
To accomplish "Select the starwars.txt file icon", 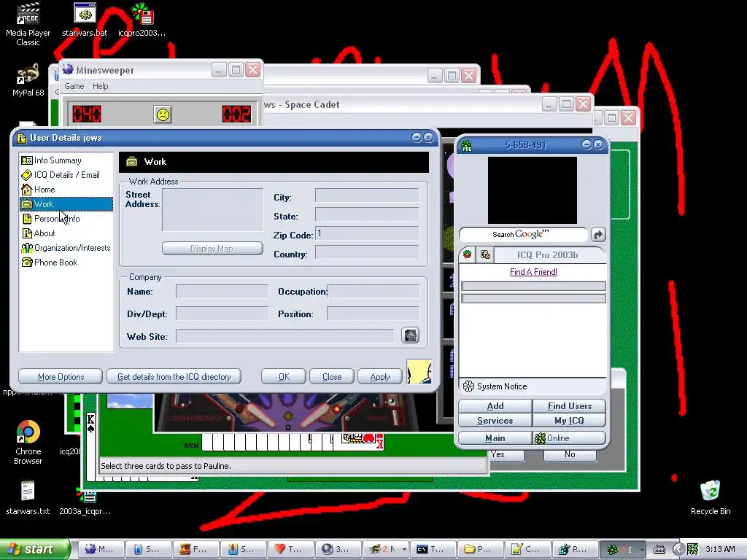I will coord(28,497).
